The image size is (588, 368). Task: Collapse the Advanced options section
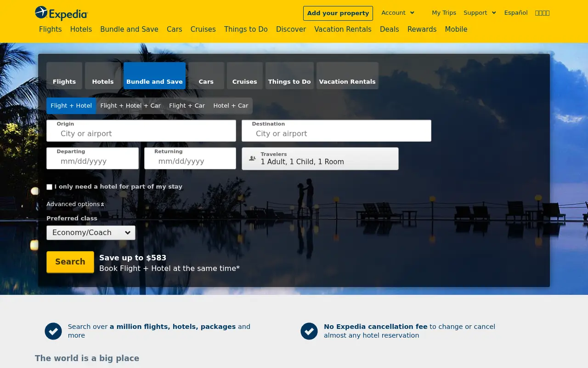click(x=75, y=204)
